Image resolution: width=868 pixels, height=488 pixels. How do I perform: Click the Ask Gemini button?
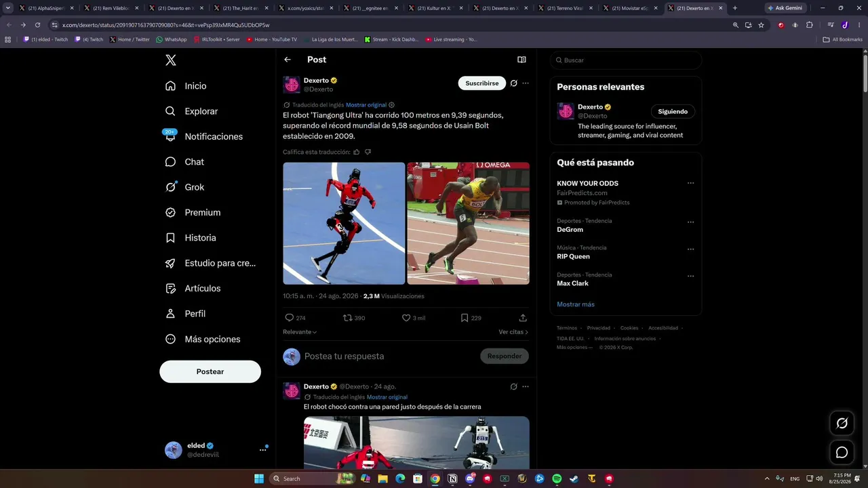[786, 8]
